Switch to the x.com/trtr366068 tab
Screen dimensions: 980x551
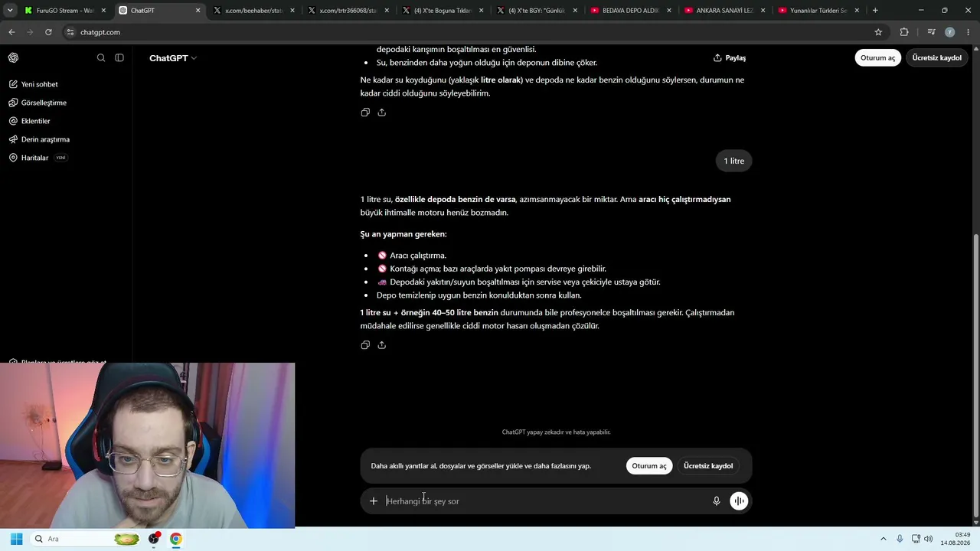click(348, 11)
